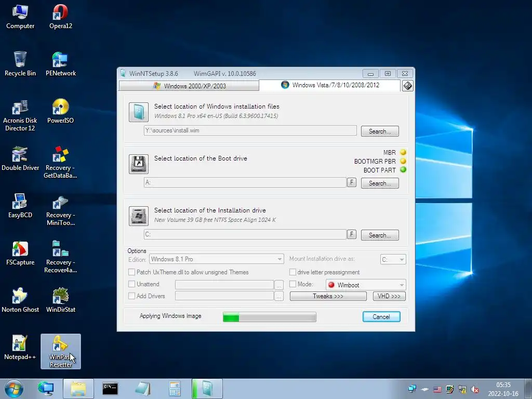
Task: Check the Add Drivers option
Action: [131, 296]
